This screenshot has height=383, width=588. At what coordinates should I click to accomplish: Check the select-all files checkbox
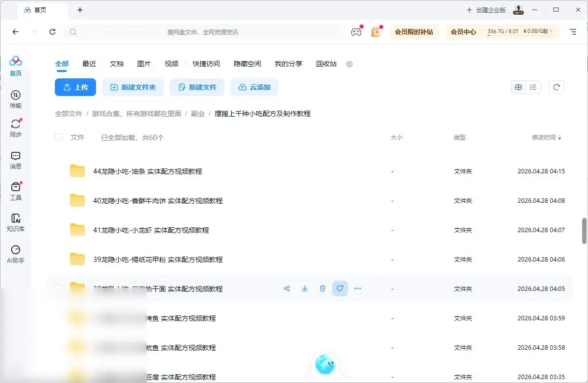pyautogui.click(x=58, y=137)
